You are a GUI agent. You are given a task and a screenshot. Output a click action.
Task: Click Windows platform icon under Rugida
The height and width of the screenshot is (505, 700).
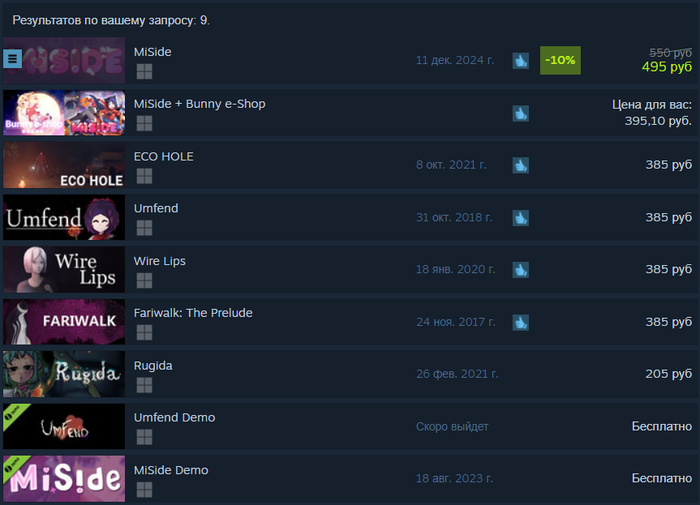coord(144,385)
